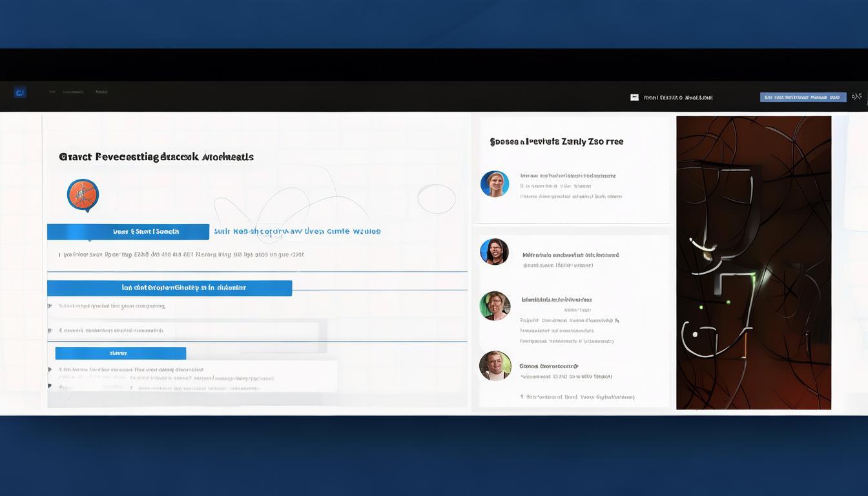Open the envelope mail icon in the header

click(634, 98)
